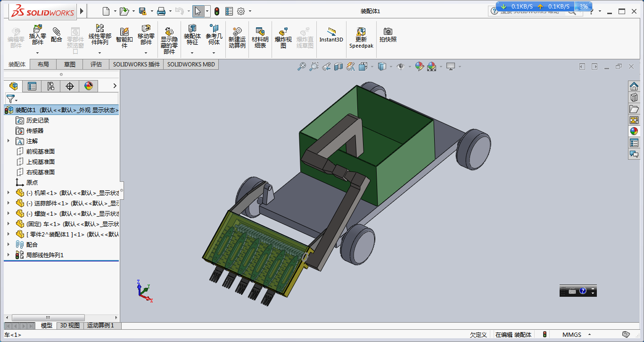Click the feature tree horizontal scrollbar thumb
This screenshot has height=342, width=644.
48,318
